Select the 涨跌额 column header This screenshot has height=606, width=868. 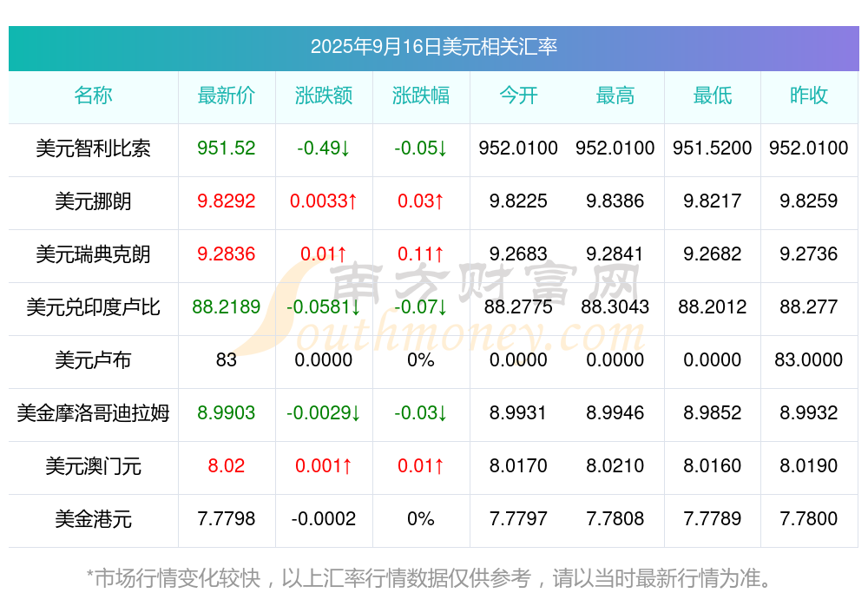coord(323,96)
